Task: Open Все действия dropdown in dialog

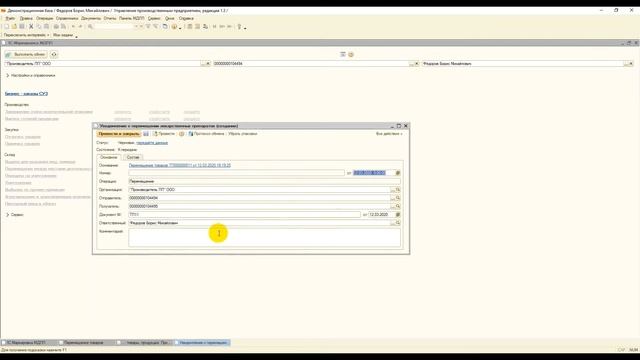Action: tap(389, 134)
